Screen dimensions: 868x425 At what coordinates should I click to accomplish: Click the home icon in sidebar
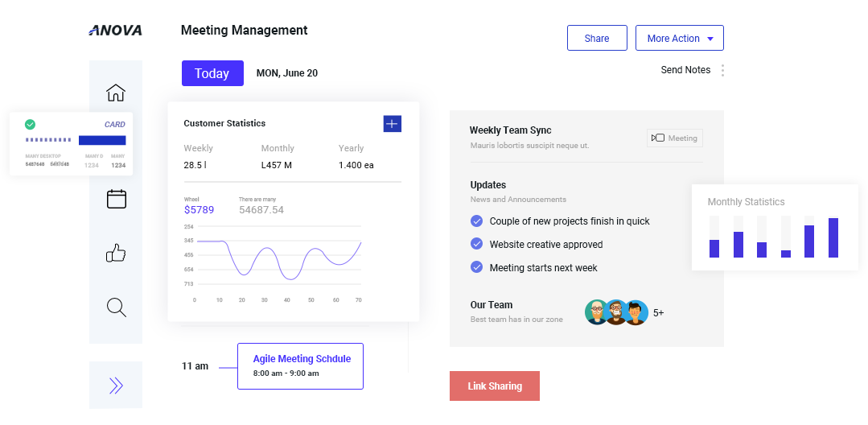coord(116,93)
